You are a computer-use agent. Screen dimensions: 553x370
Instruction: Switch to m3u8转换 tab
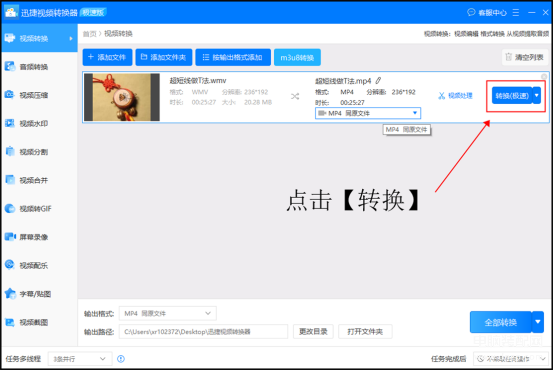(x=297, y=57)
